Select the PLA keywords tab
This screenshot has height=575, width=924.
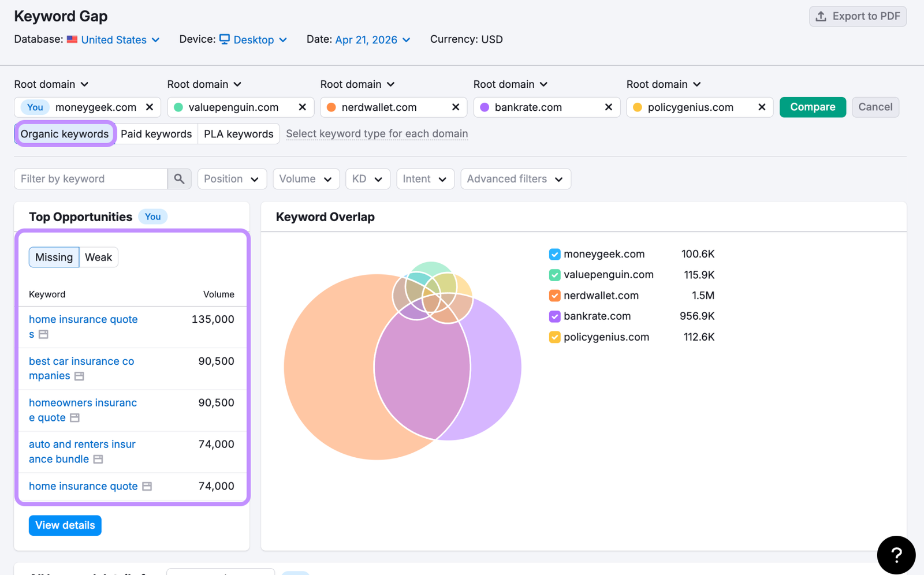click(x=239, y=134)
